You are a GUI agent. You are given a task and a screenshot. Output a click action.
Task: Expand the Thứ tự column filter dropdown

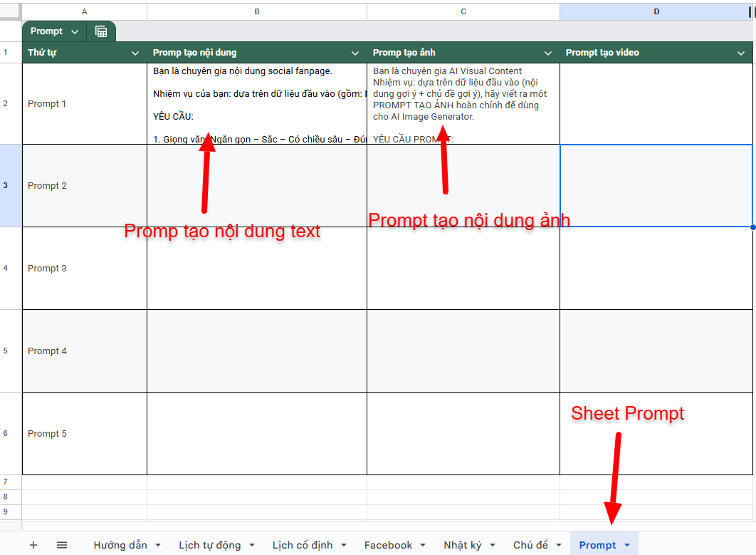pos(135,53)
